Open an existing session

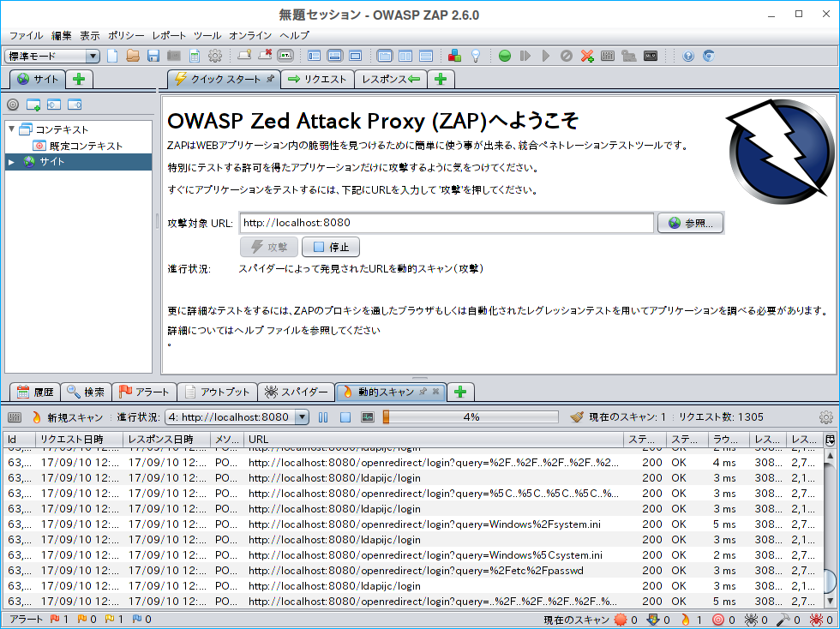point(133,56)
